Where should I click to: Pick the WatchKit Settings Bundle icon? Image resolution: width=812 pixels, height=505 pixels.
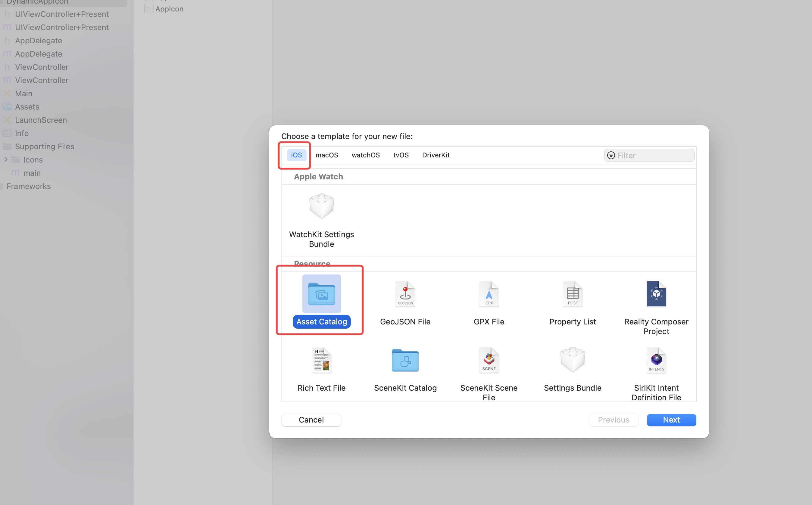click(321, 206)
